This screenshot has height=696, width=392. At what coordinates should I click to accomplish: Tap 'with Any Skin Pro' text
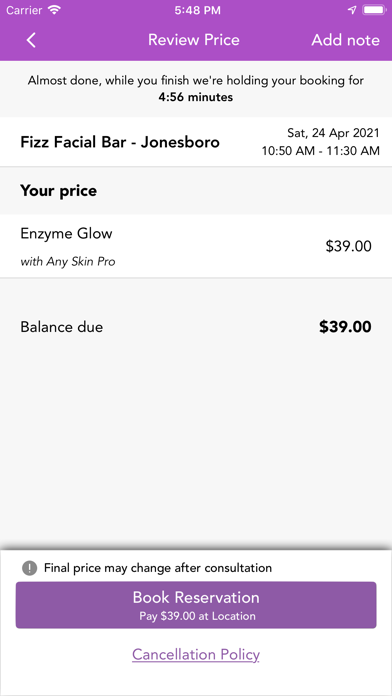pos(68,262)
